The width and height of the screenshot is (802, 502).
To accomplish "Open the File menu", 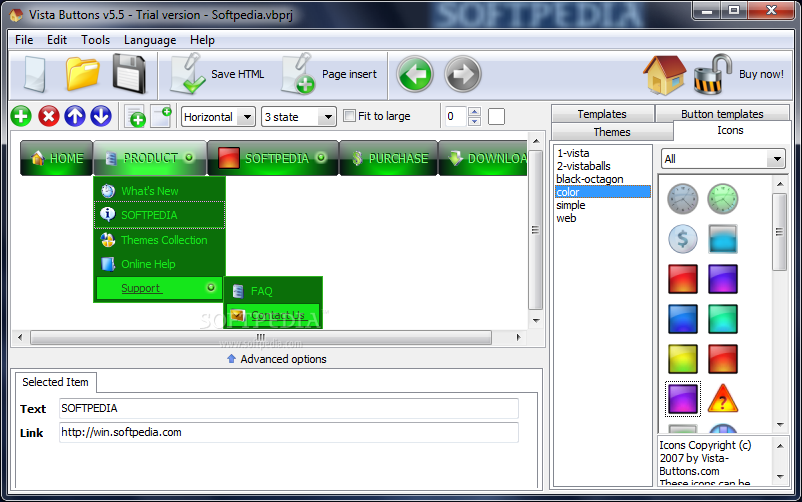I will [x=24, y=39].
